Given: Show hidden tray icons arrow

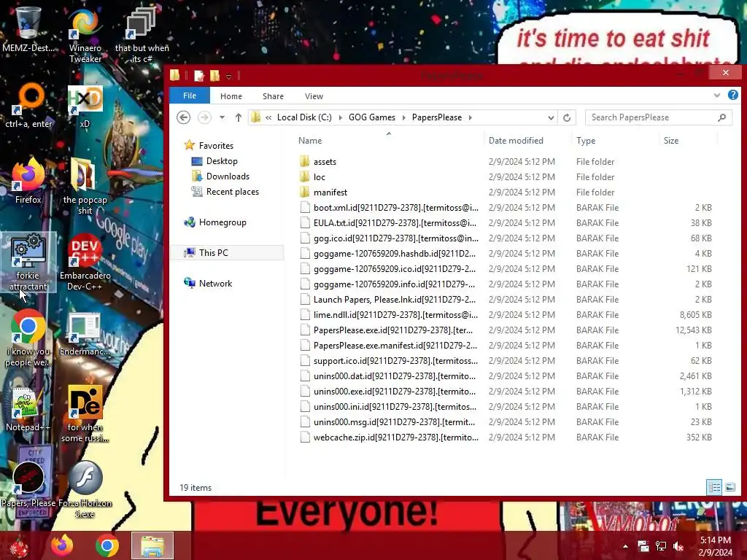Looking at the screenshot, I should tap(625, 546).
